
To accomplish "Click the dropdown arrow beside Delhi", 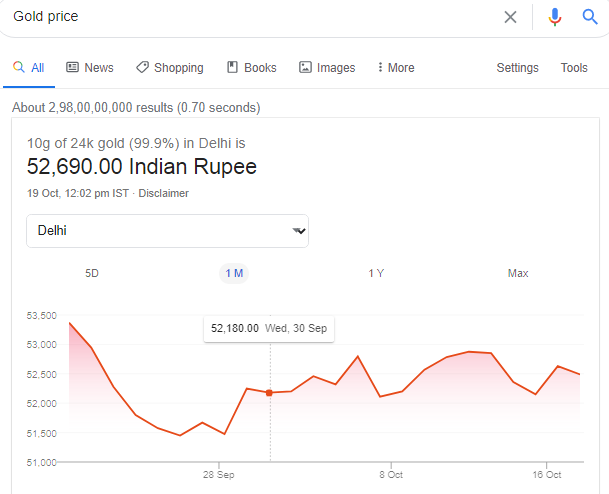I will pos(299,231).
